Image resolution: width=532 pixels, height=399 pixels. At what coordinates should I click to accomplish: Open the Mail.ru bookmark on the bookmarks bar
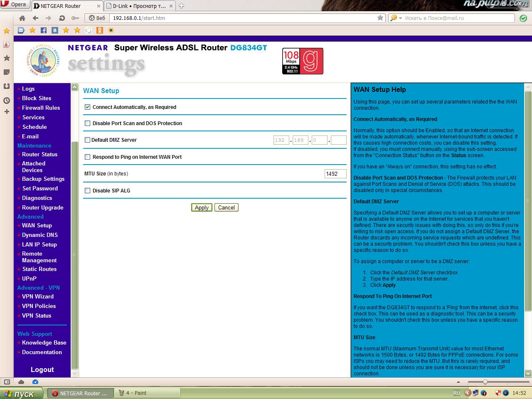tap(21, 30)
